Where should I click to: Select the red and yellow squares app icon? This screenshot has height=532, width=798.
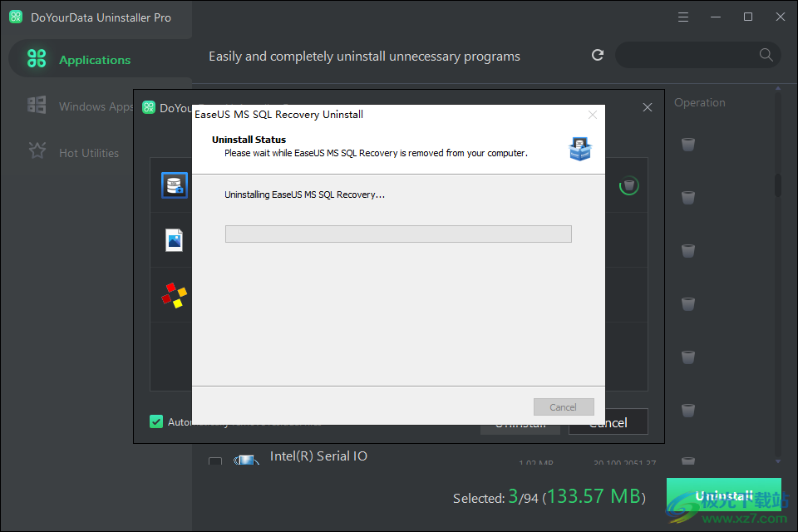click(x=175, y=295)
